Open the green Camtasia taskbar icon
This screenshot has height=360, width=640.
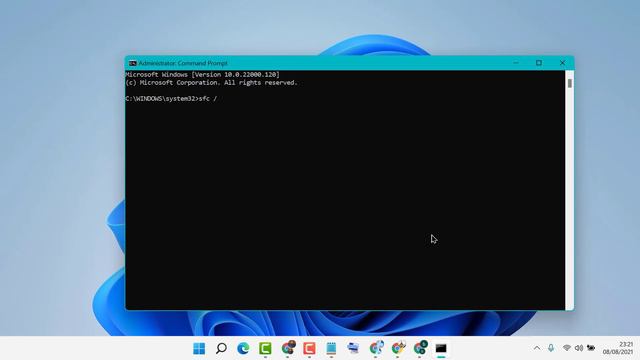(265, 348)
